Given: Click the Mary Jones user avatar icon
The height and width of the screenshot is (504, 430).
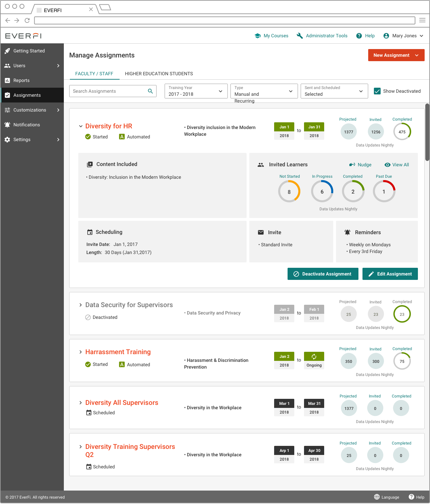Looking at the screenshot, I should [x=386, y=36].
